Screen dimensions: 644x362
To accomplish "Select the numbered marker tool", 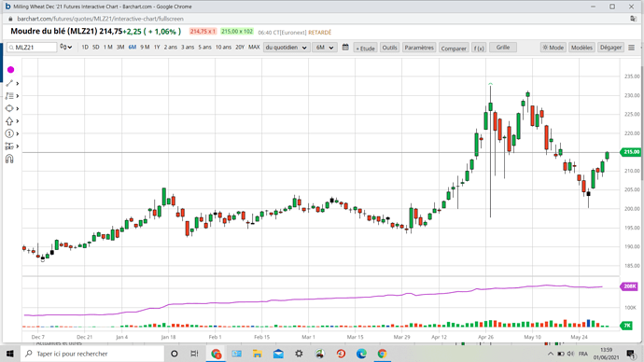I will pyautogui.click(x=9, y=133).
